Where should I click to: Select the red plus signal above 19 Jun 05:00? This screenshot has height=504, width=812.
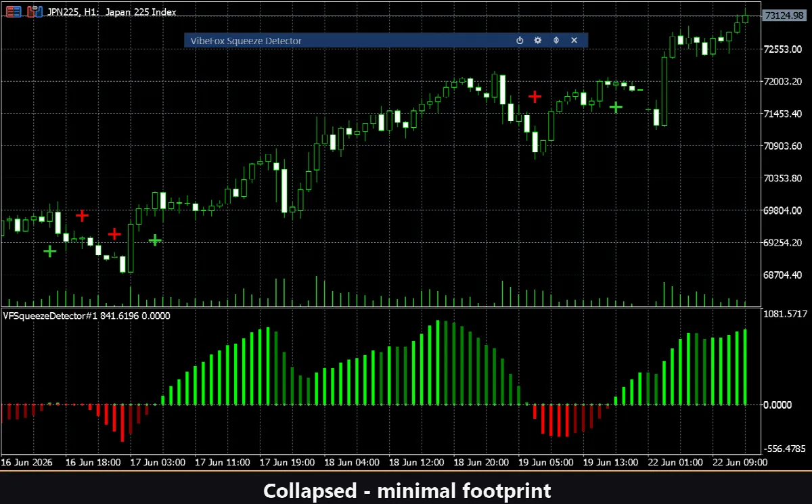click(x=535, y=97)
